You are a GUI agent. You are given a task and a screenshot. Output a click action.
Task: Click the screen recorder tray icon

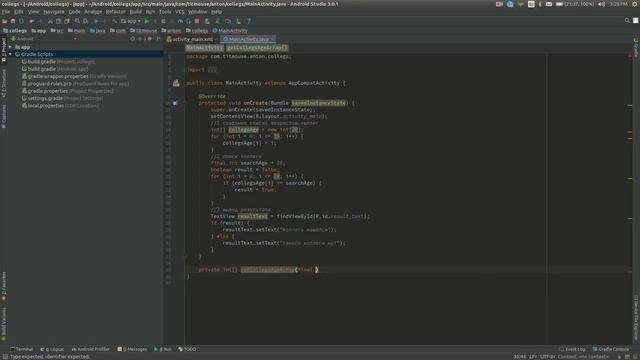[499, 4]
